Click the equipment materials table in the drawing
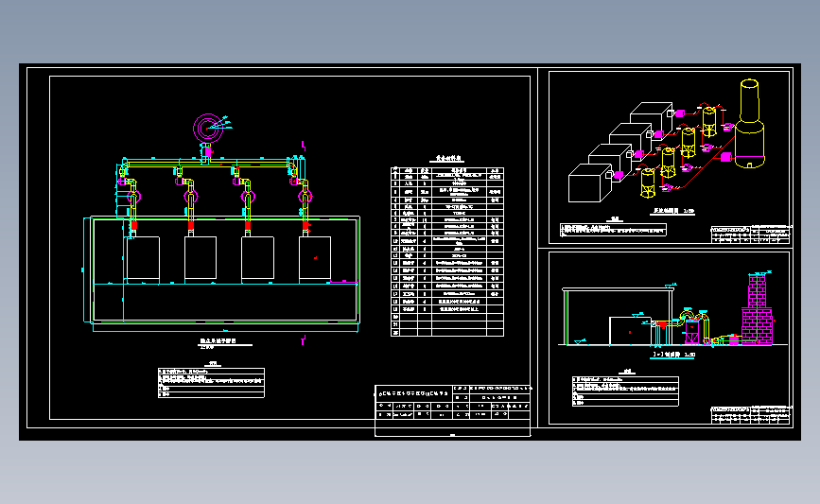This screenshot has height=504, width=820. 447,252
